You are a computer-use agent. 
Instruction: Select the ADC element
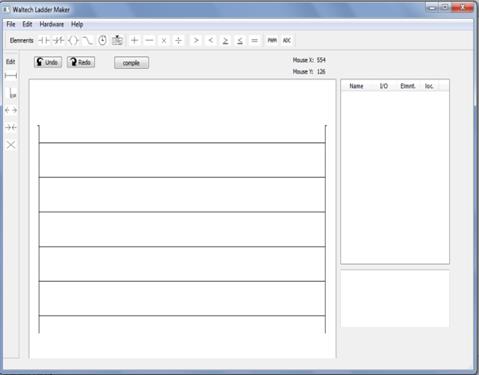(x=287, y=41)
